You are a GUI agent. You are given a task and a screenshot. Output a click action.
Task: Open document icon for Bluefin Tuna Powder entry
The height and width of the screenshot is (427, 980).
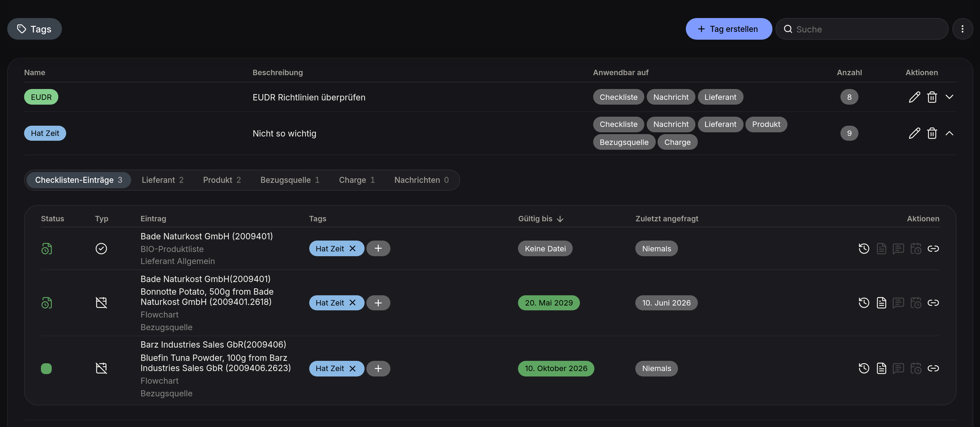881,368
